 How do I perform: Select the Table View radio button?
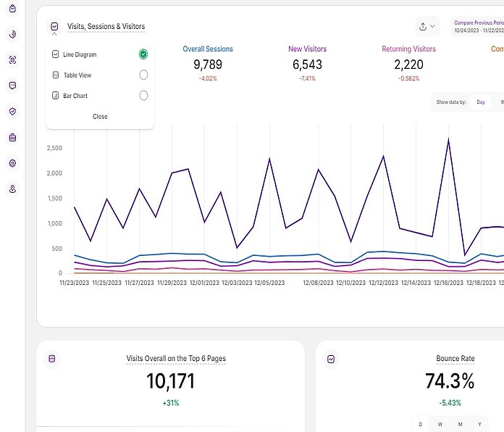pos(143,75)
